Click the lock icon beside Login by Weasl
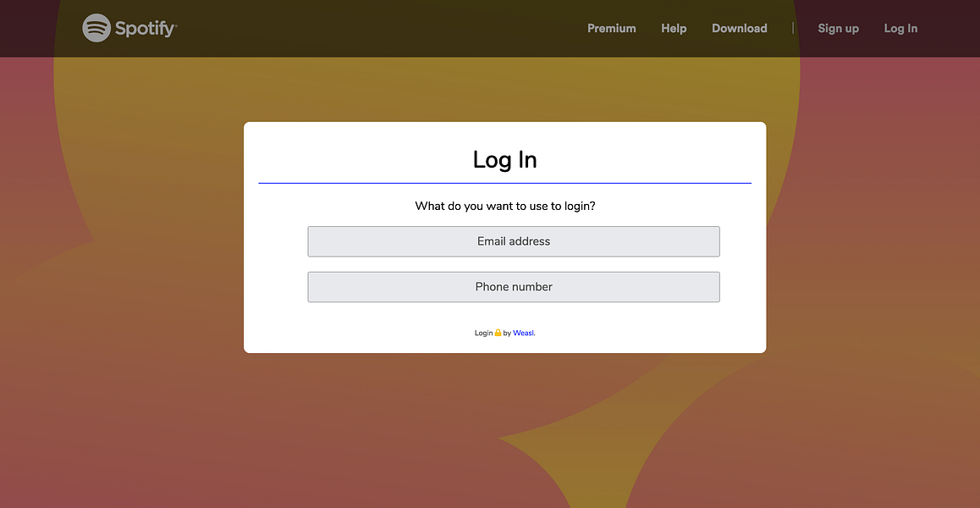Screen dimensions: 980x508 pyautogui.click(x=498, y=333)
